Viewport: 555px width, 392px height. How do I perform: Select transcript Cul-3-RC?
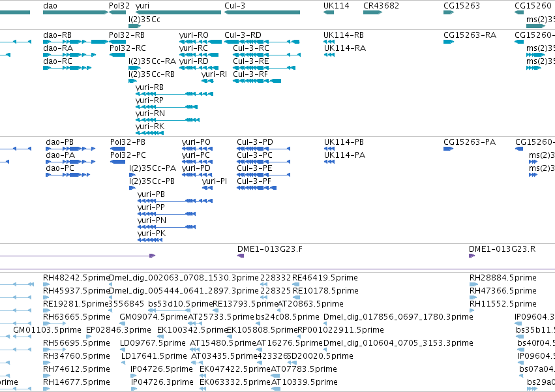click(251, 48)
